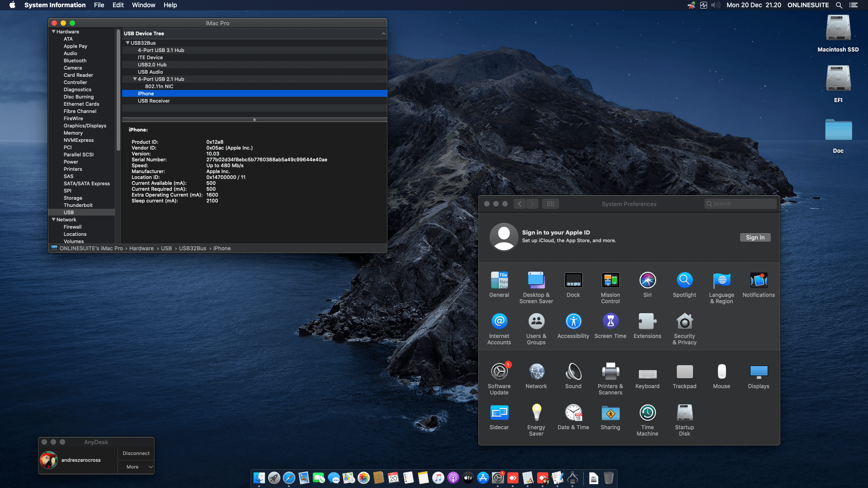Collapse the USB32Bus tree node
This screenshot has height=488, width=868.
[x=127, y=43]
